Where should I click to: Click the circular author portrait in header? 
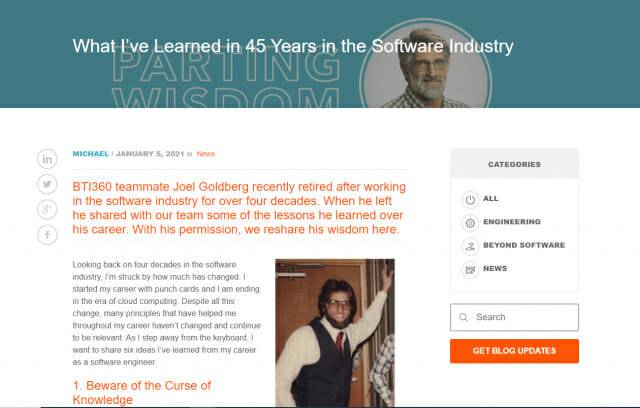click(427, 65)
